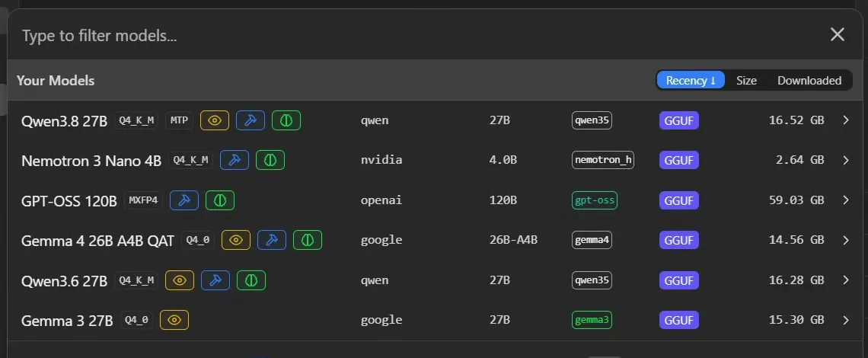Click the brain icon on GPT-OSS 120B
This screenshot has width=868, height=358.
coord(220,200)
